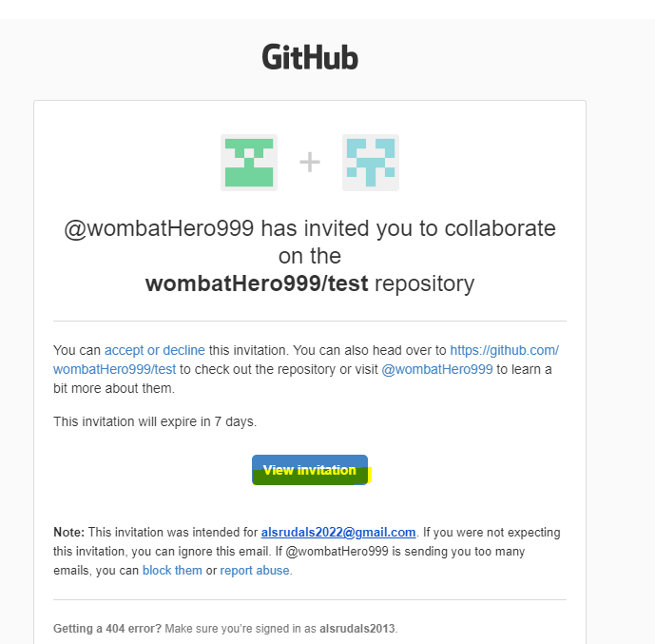
Task: Click the GitHub logo at the top
Action: [310, 58]
